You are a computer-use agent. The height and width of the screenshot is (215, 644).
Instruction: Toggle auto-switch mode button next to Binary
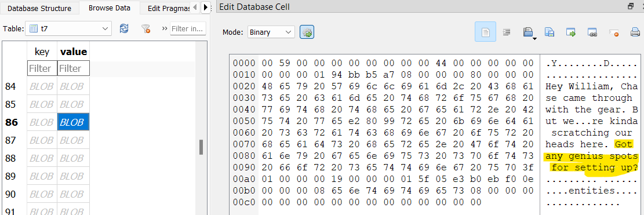pyautogui.click(x=307, y=32)
